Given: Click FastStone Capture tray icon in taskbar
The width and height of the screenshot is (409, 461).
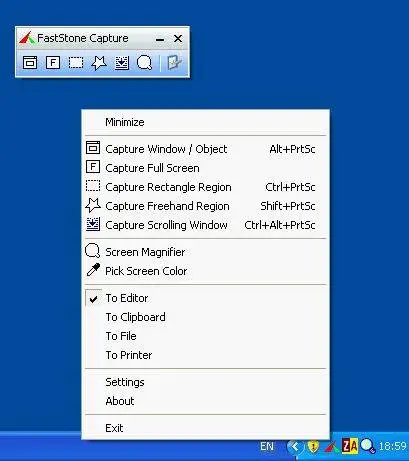Looking at the screenshot, I should click(331, 447).
